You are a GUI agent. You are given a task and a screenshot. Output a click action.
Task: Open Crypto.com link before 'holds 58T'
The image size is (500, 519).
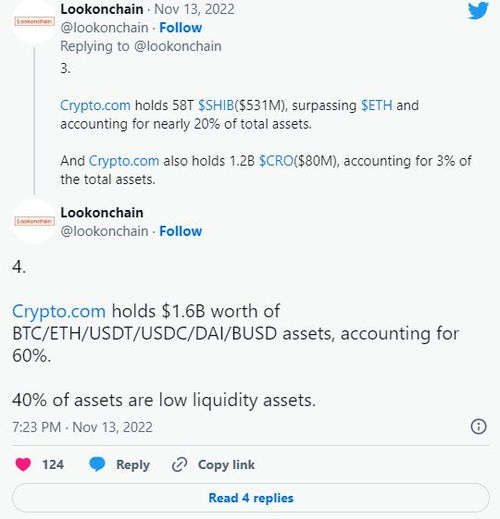[95, 105]
